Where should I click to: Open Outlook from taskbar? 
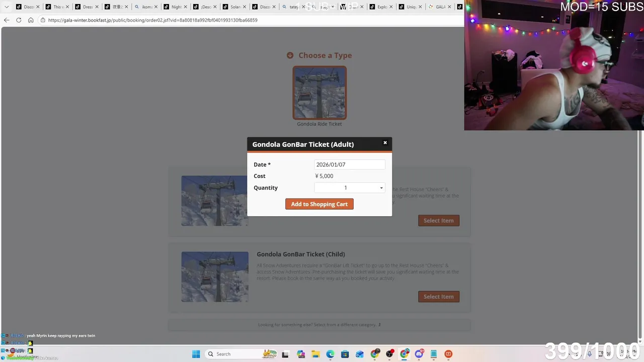point(360,354)
